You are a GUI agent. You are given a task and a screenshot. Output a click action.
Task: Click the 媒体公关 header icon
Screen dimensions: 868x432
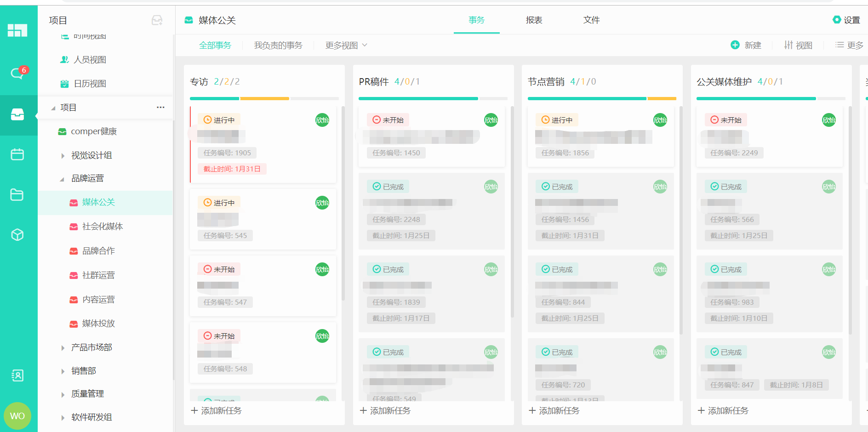click(x=188, y=20)
